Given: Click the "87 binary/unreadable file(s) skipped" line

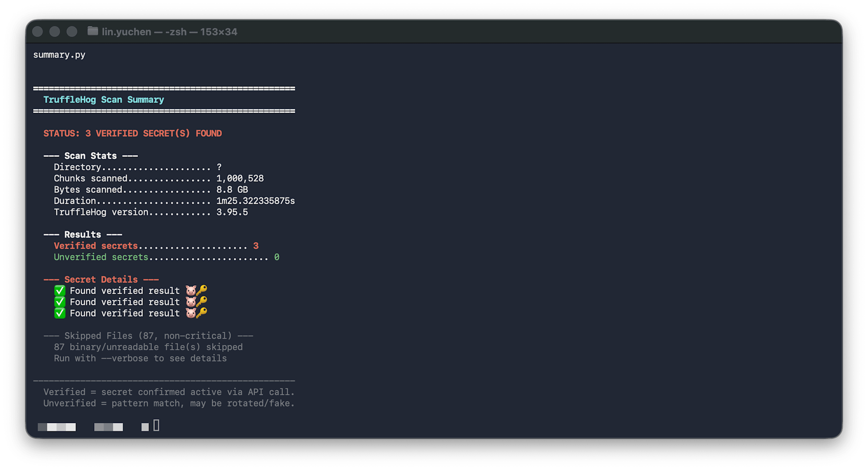Looking at the screenshot, I should click(148, 347).
